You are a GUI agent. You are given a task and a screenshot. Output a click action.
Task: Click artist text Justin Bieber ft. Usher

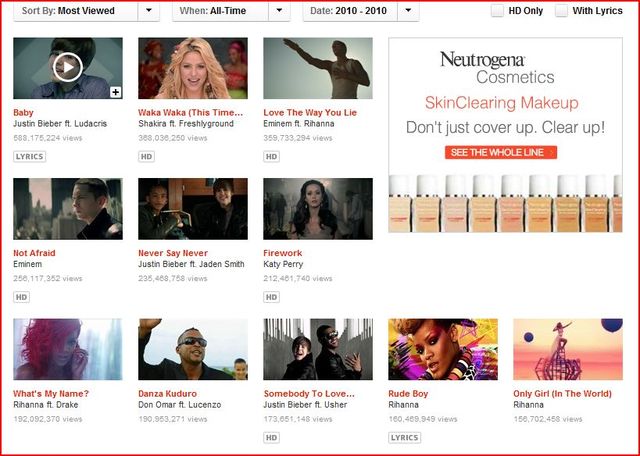click(x=305, y=405)
